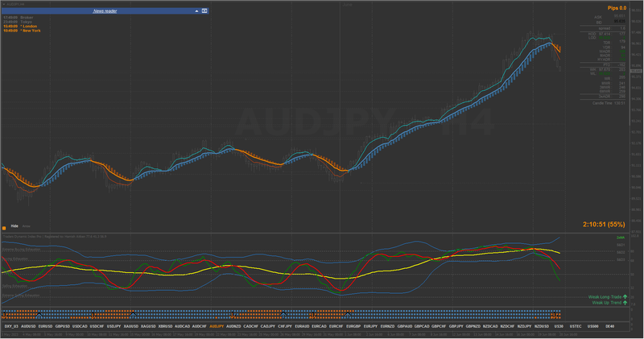Screen dimensions: 644x339
Task: Click the orange square near Hide
Action: pos(4,228)
